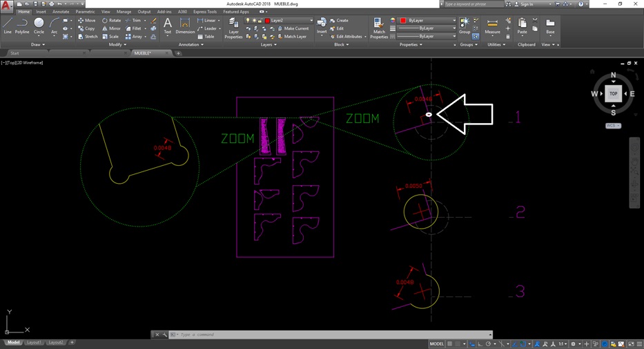
Task: Expand the Utilities panel
Action: (x=496, y=44)
